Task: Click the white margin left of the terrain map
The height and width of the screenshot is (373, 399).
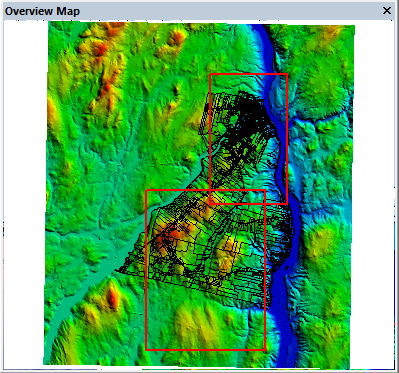Action: [x=24, y=193]
